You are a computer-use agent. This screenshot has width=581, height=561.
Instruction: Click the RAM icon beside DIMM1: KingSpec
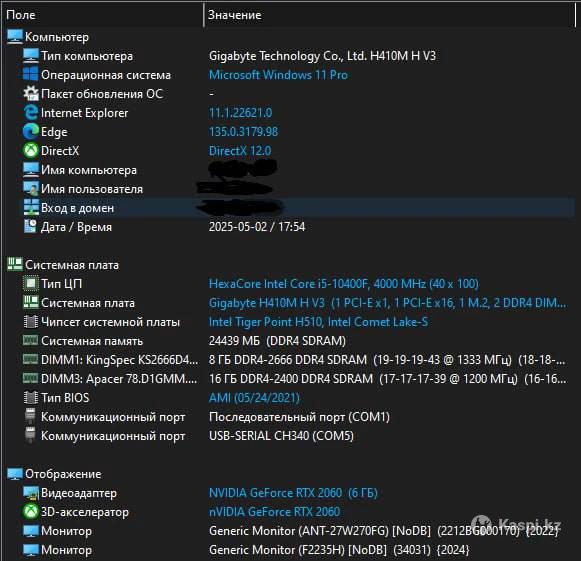(x=30, y=359)
